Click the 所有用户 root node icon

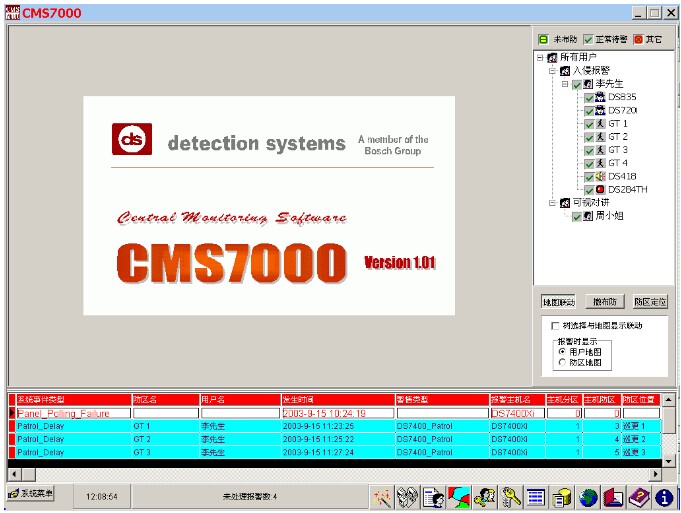pos(552,57)
